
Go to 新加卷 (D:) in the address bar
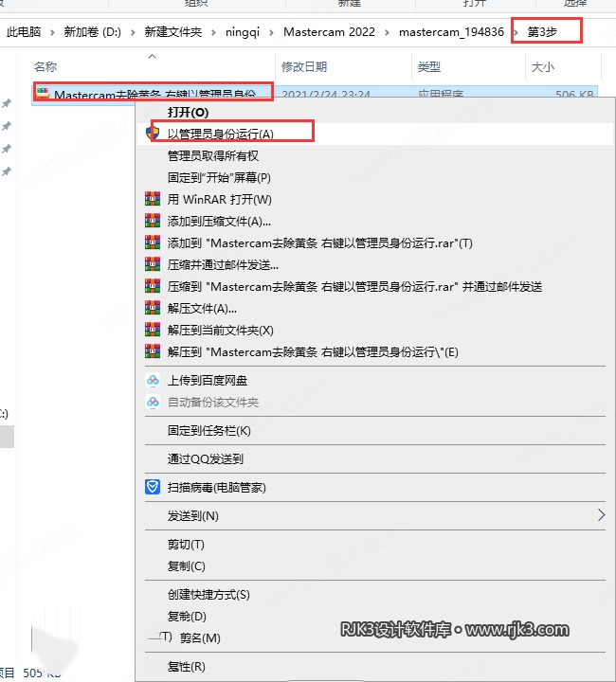pos(93,32)
